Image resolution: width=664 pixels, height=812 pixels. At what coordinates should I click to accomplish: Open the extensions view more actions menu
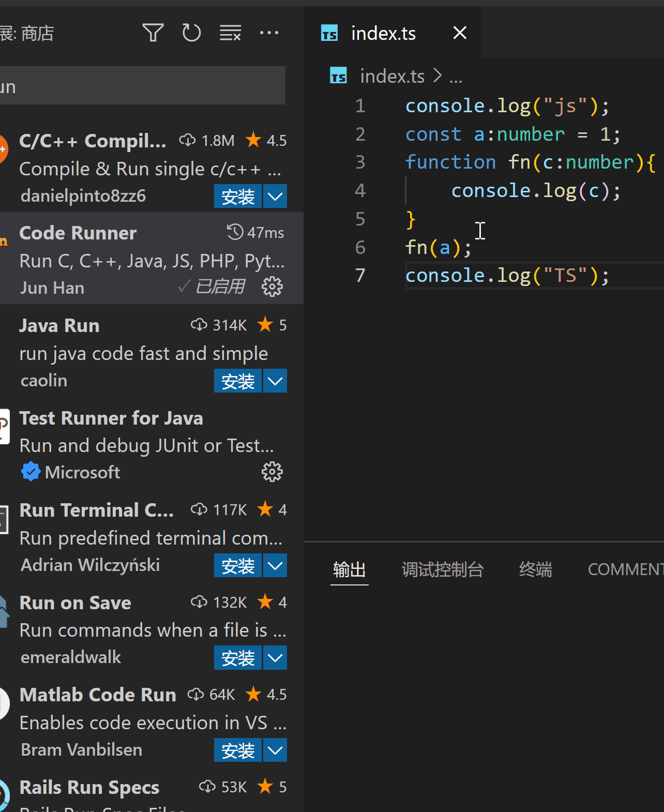tap(269, 33)
